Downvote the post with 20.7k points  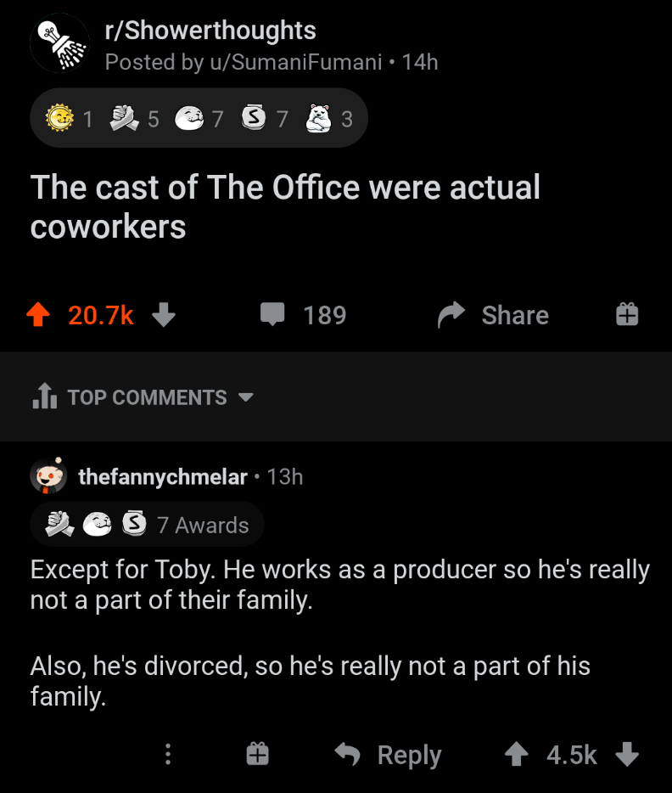click(x=164, y=316)
